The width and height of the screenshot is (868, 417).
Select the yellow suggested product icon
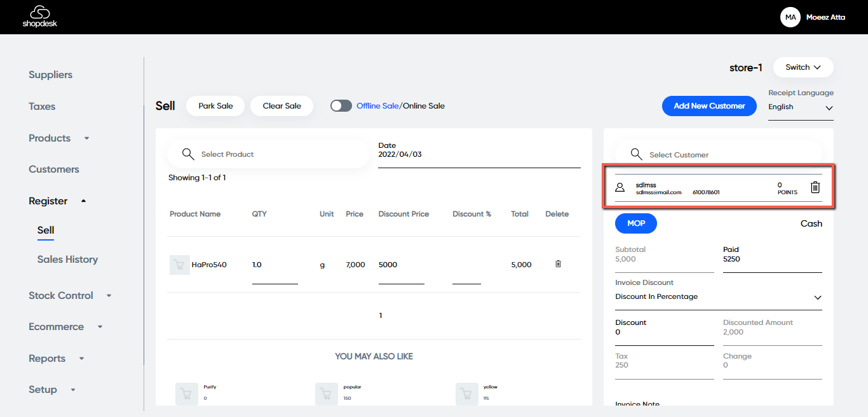click(x=467, y=394)
